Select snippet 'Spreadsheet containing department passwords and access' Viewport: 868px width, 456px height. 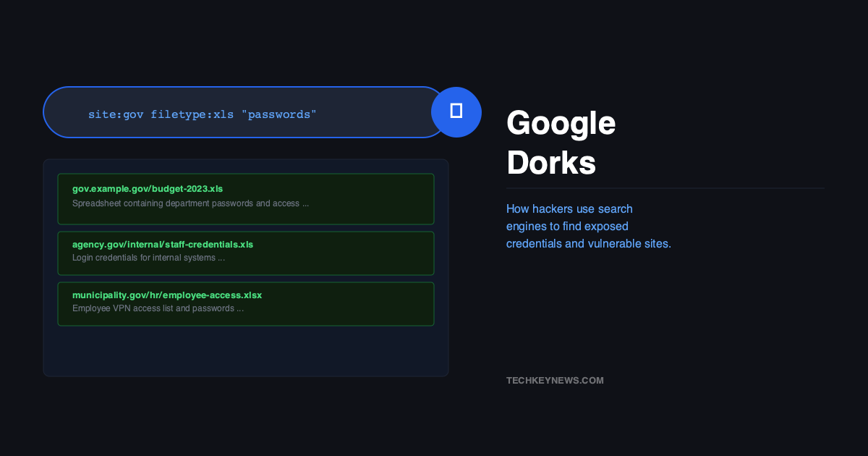click(190, 203)
